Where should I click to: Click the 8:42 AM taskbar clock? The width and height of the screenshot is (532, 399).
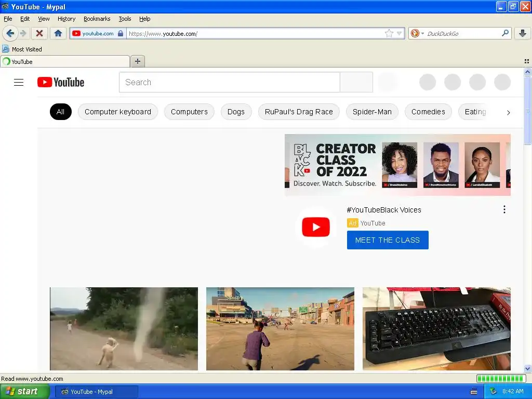[513, 391]
